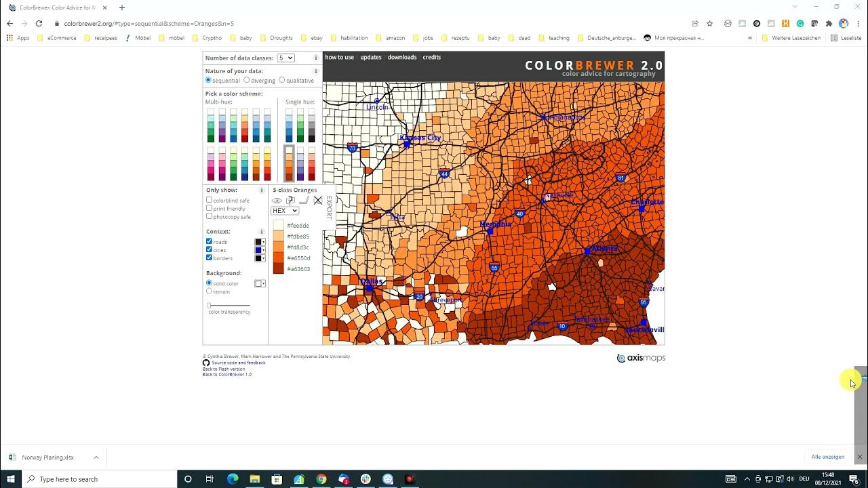Show hidden system tray icons

pyautogui.click(x=747, y=479)
